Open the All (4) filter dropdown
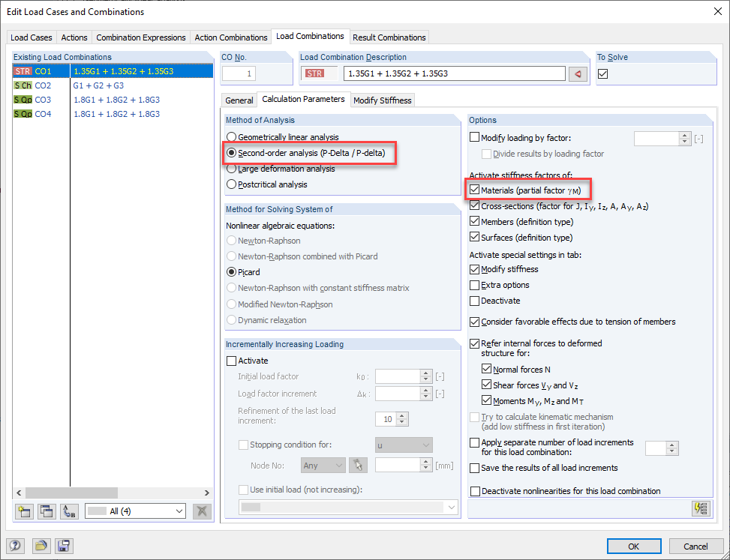Screen dimensions: 730x560 (135, 511)
